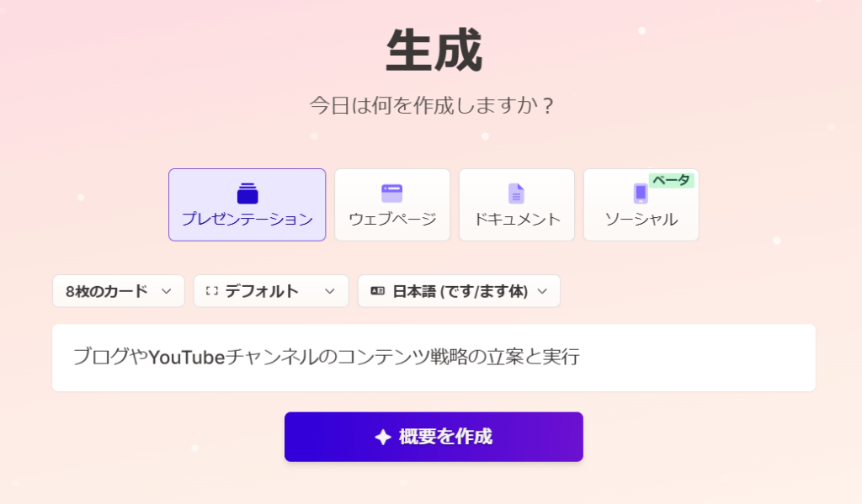Switch to the ウェブページ option

[392, 204]
